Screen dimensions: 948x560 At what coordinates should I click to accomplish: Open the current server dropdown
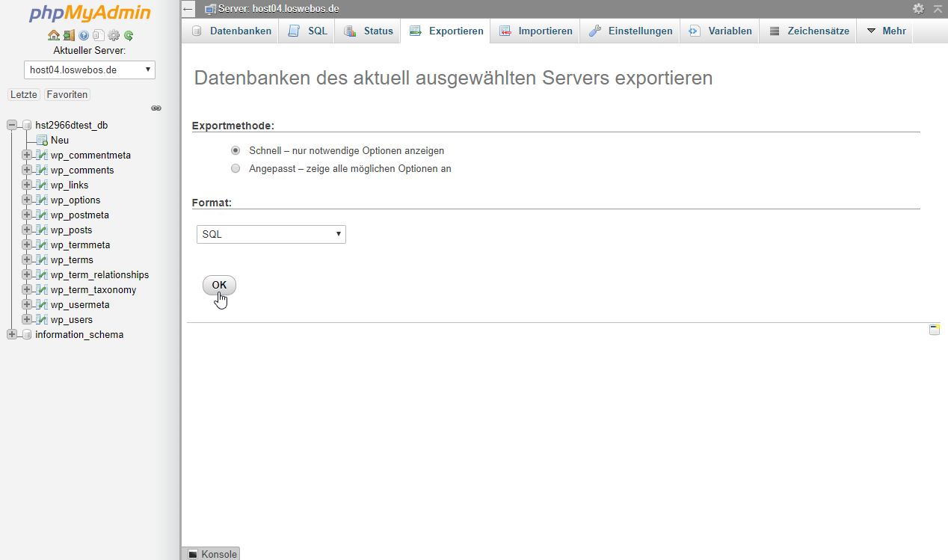point(90,70)
